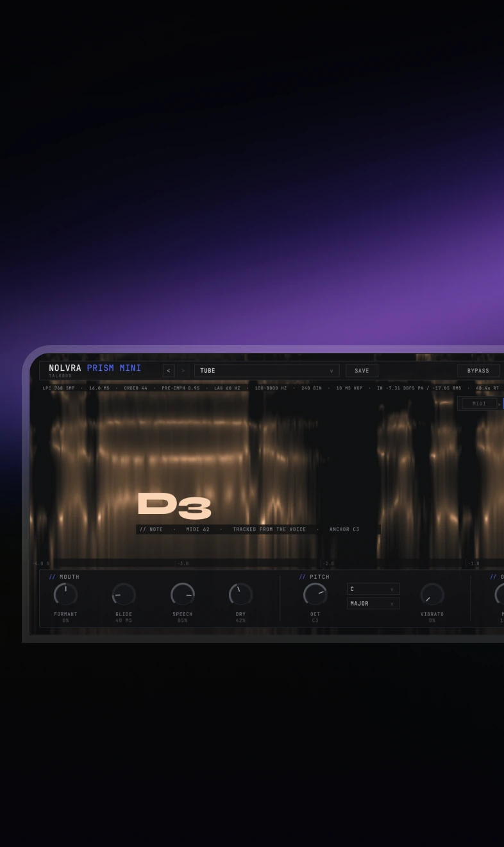Click the '// MOUTH' section header
The height and width of the screenshot is (847, 504).
[x=64, y=577]
